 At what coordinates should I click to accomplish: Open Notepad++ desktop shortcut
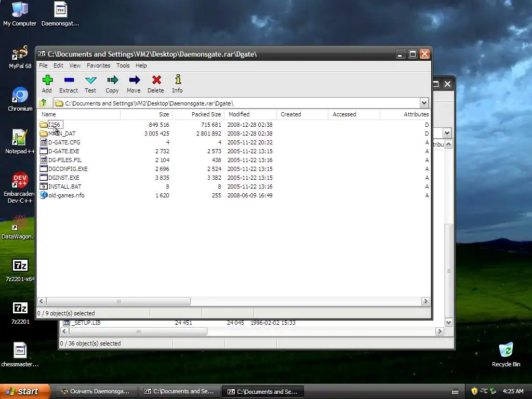[x=20, y=142]
